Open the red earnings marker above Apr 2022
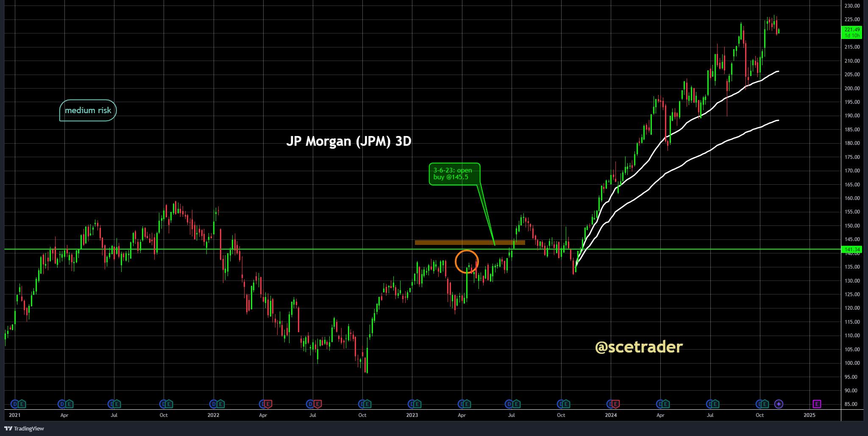Viewport: 868px width, 436px height. [268, 404]
